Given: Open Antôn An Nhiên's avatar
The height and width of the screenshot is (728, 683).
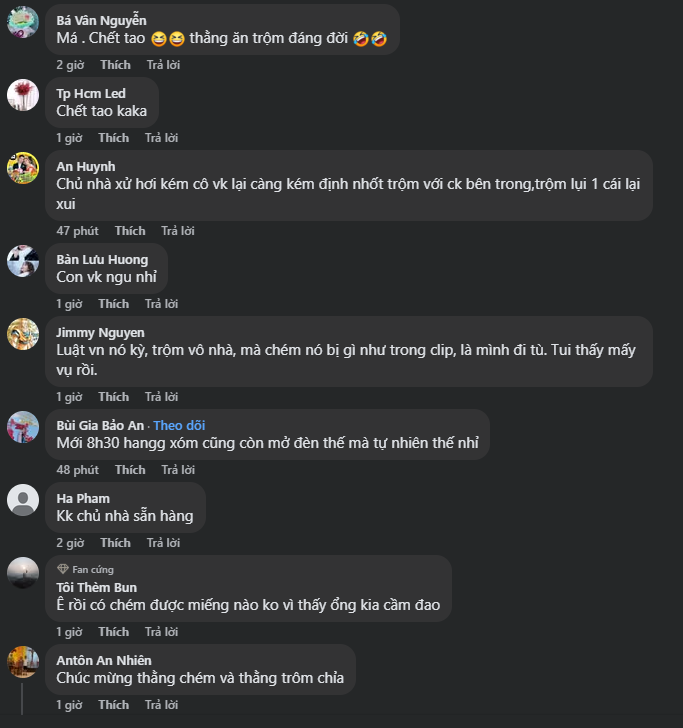Looking at the screenshot, I should 23,662.
